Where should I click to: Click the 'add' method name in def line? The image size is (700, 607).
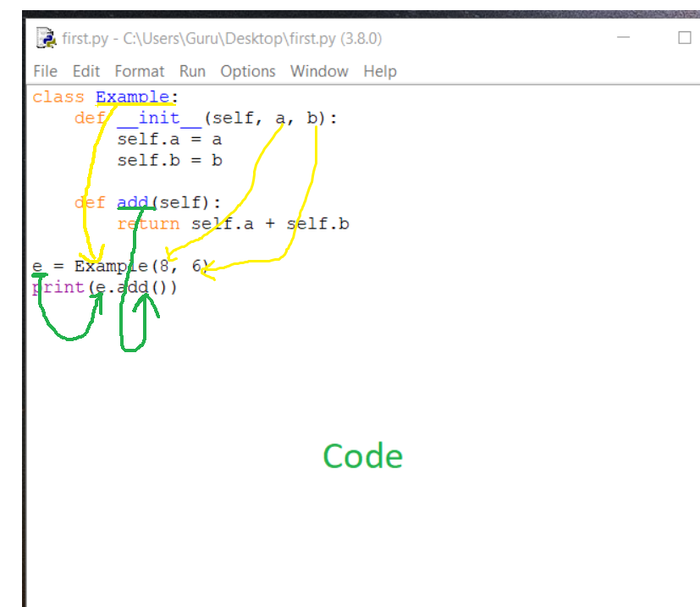pyautogui.click(x=133, y=203)
